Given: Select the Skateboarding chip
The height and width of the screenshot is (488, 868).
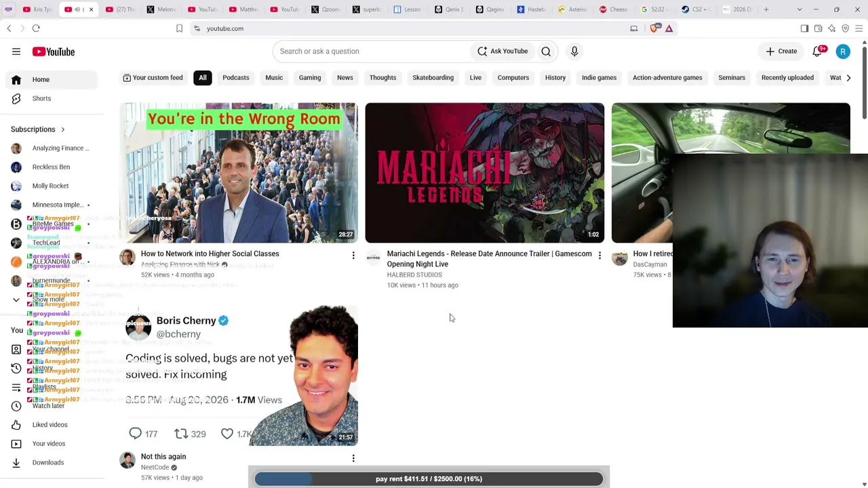Looking at the screenshot, I should (x=433, y=78).
